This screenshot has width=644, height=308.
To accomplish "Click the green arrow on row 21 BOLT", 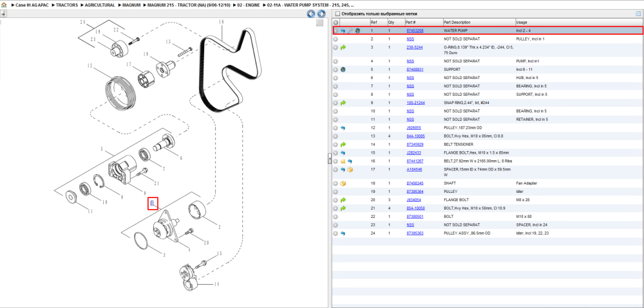I will point(343,208).
